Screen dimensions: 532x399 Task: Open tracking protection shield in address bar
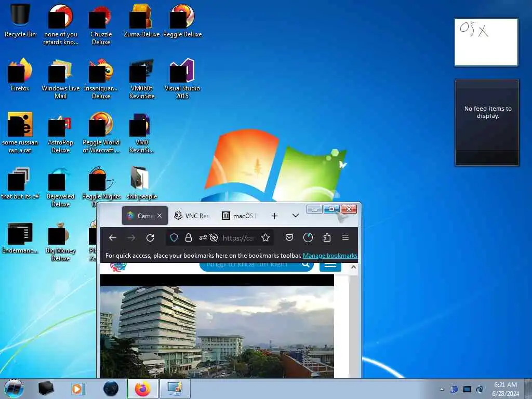(174, 238)
